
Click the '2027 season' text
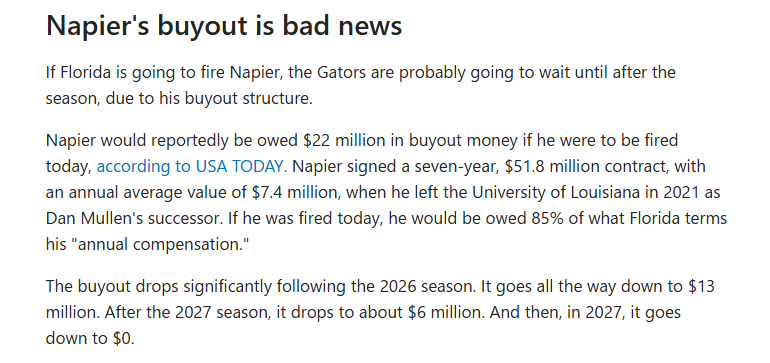[223, 312]
